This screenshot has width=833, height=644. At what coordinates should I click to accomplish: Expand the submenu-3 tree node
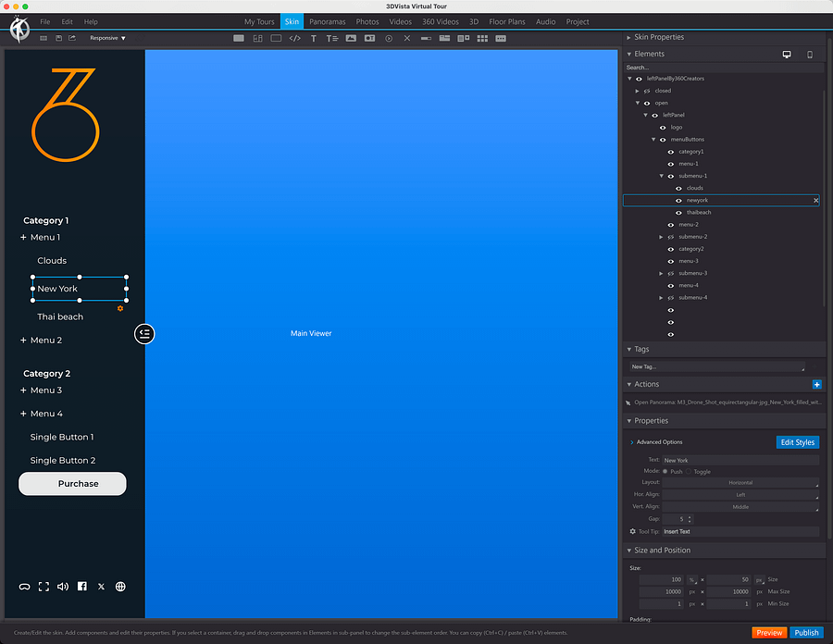click(661, 274)
